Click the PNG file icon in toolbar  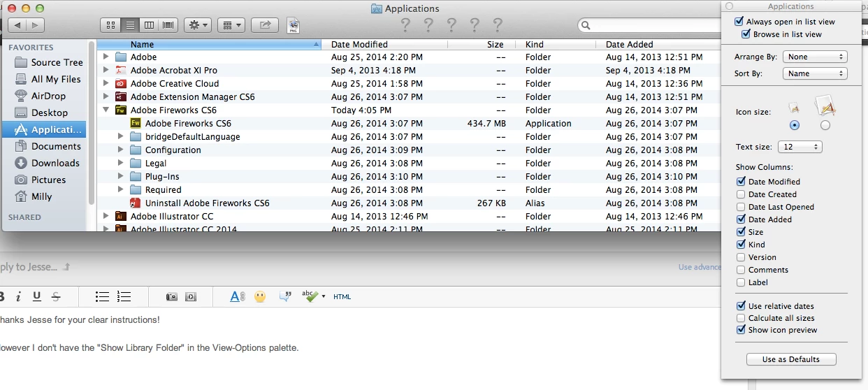[294, 25]
